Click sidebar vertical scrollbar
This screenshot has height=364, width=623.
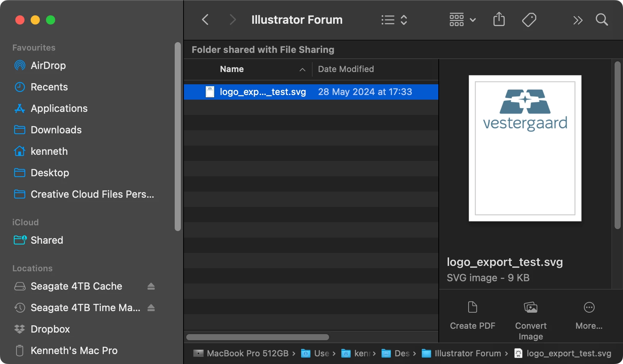(x=177, y=136)
